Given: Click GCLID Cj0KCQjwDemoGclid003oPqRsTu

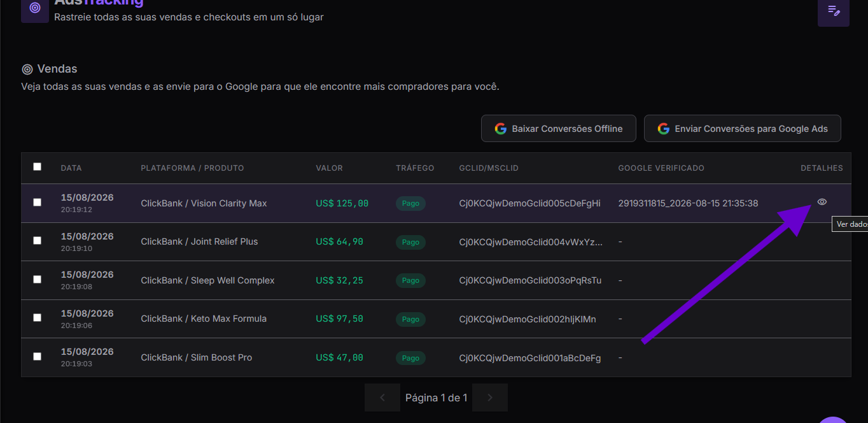Looking at the screenshot, I should 530,280.
